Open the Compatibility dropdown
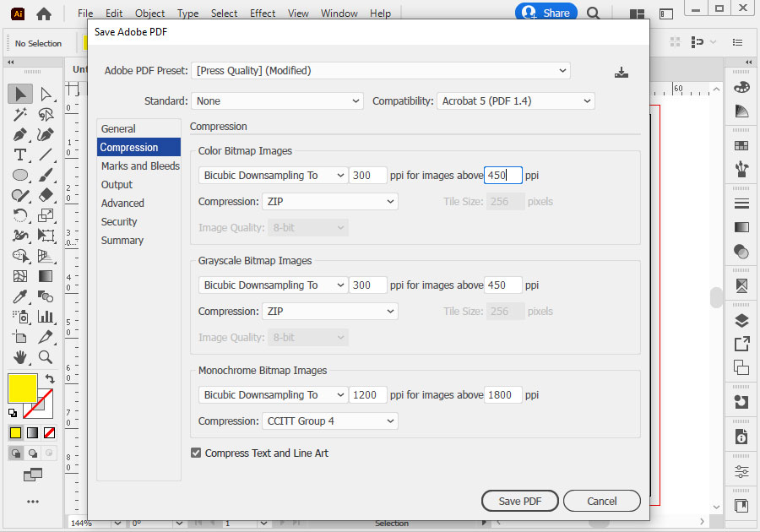Screen dimensions: 760x532 [x=516, y=101]
